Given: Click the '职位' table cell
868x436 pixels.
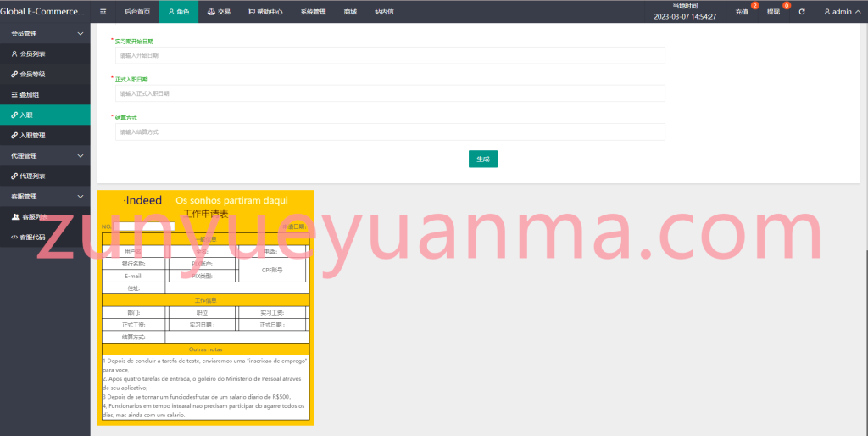Looking at the screenshot, I should [202, 312].
